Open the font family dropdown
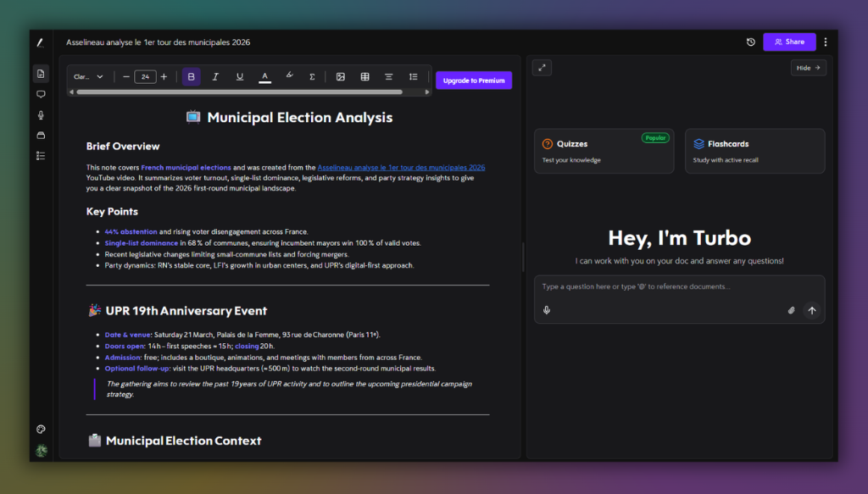 (87, 76)
